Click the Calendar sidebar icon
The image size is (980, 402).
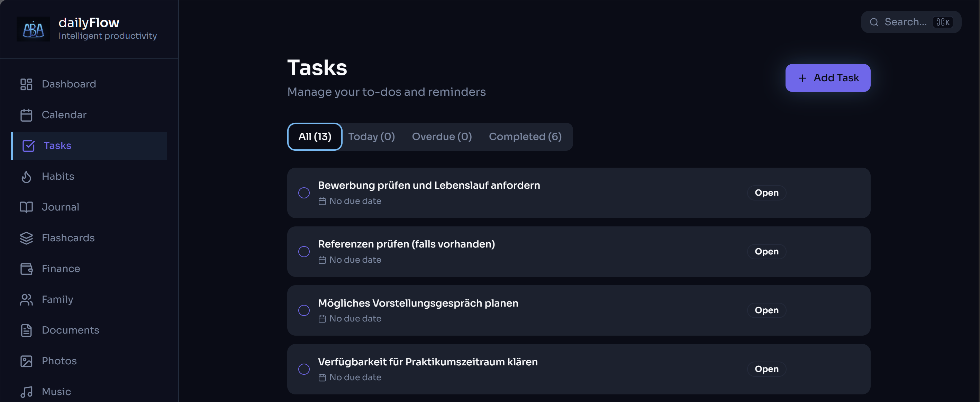coord(26,115)
